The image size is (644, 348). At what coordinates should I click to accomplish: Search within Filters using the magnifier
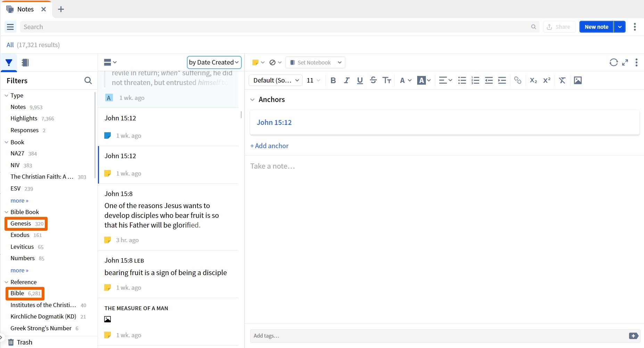[x=88, y=80]
